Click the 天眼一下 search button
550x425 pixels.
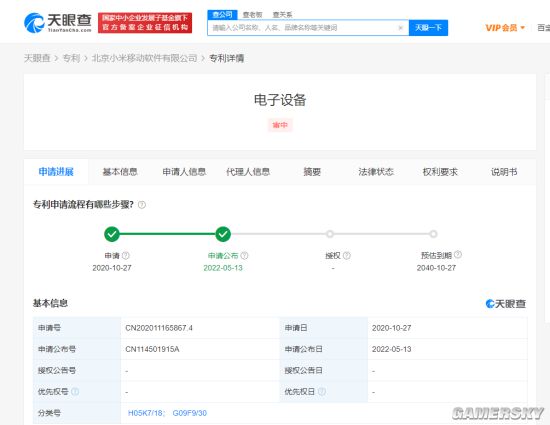(428, 28)
